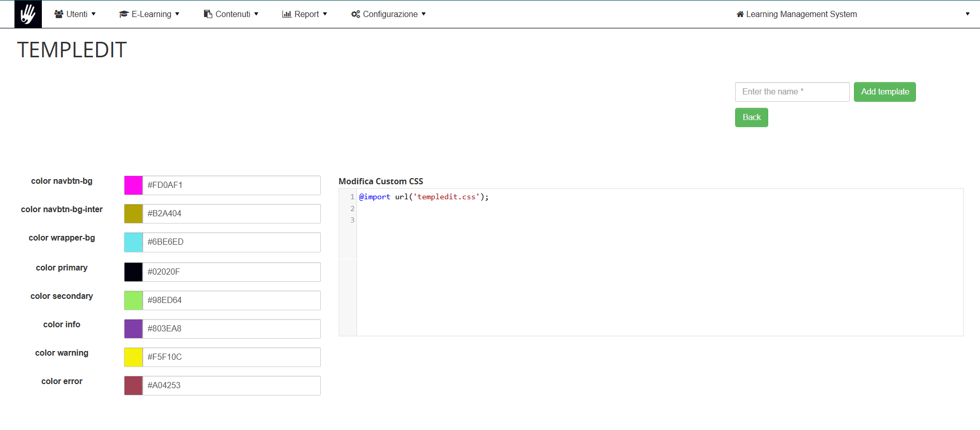Click the color navbtn-bg-inter label

[x=62, y=210]
